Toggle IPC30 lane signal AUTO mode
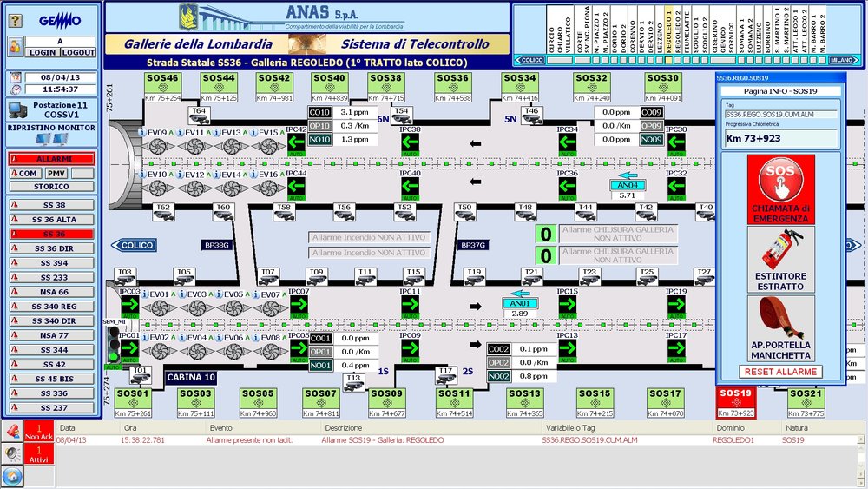 tap(676, 144)
